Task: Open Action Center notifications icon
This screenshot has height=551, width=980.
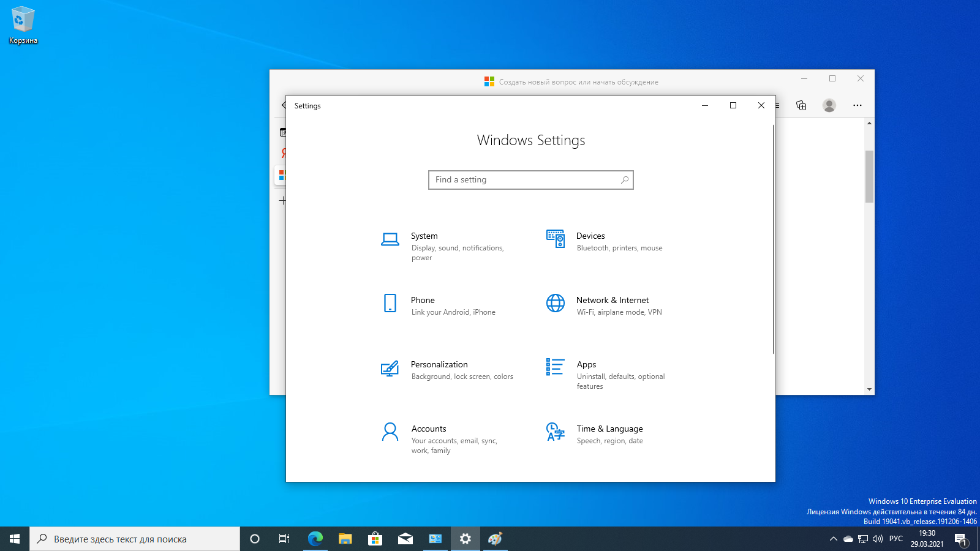Action: coord(961,539)
